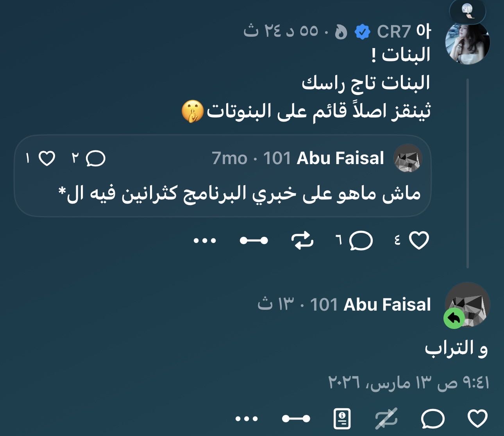Screen dimensions: 504x436
Task: Tap the comment icon on Abu Faisal's reply
Action: (x=433, y=419)
